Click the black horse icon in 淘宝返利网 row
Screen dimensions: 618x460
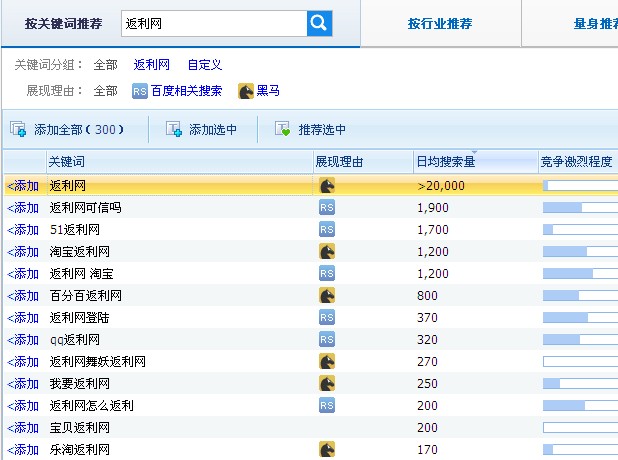click(x=326, y=251)
